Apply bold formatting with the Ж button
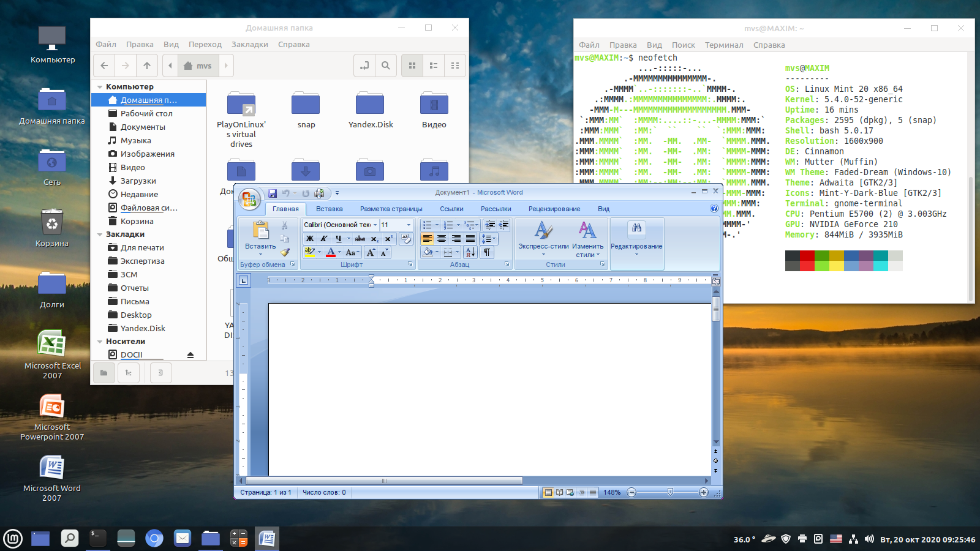This screenshot has height=551, width=980. pyautogui.click(x=310, y=239)
